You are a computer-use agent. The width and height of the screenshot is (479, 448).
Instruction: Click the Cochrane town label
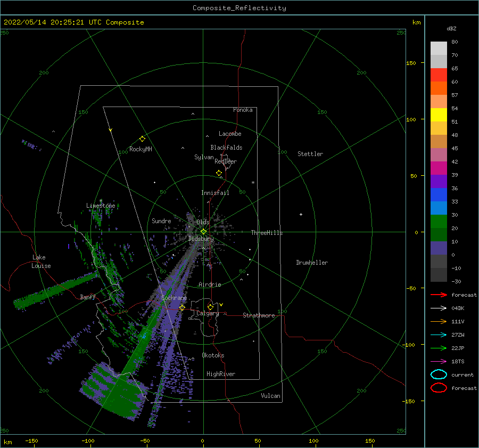[x=174, y=298]
